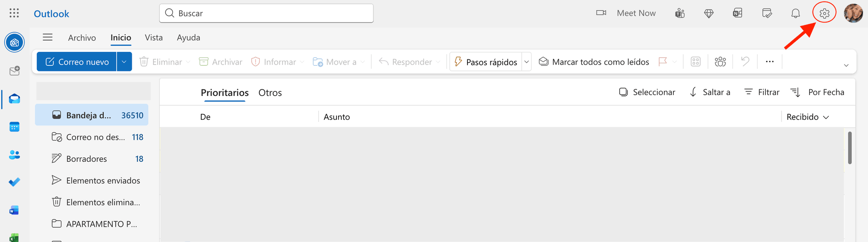
Task: Click the Copilot circle icon in sidebar
Action: [x=14, y=42]
